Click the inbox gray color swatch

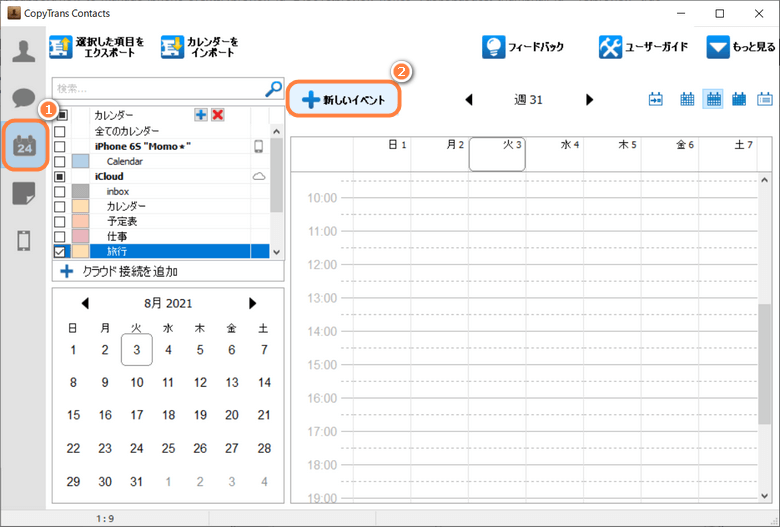point(81,191)
